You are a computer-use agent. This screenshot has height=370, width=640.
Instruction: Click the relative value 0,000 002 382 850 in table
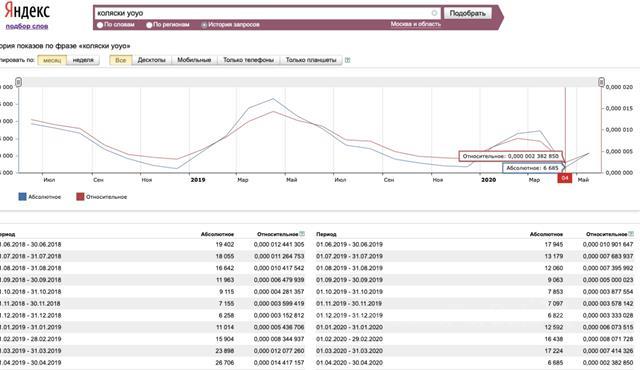(x=608, y=363)
